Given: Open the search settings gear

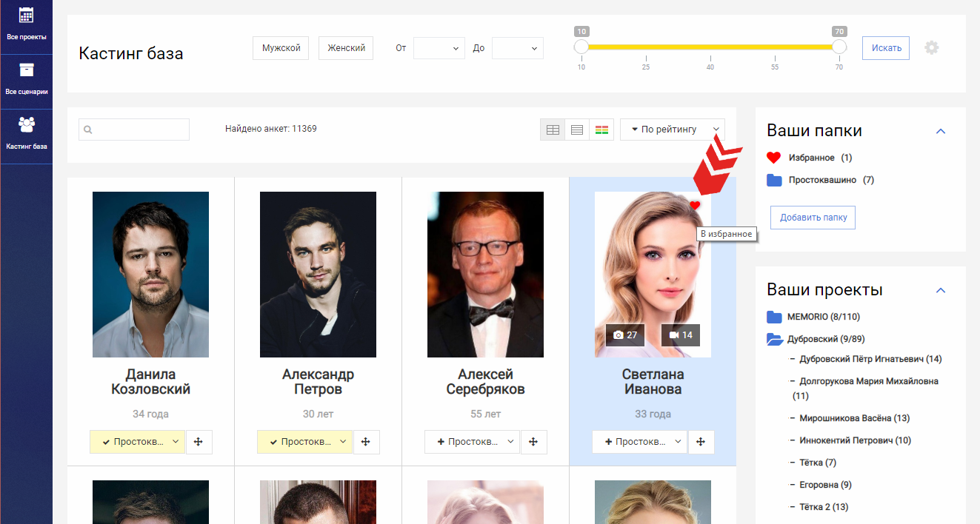Looking at the screenshot, I should (931, 47).
